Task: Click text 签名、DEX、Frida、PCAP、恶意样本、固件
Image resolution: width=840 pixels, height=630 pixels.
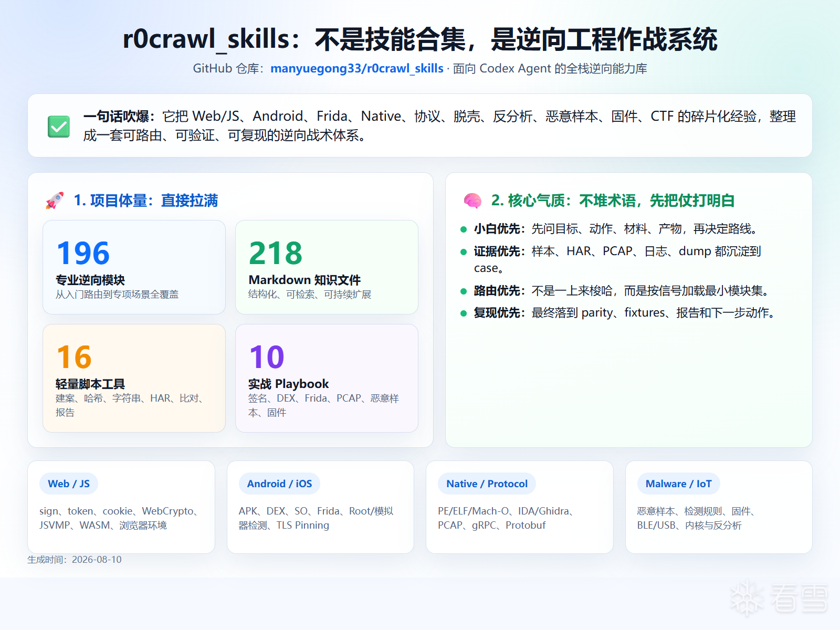Action: pyautogui.click(x=323, y=405)
